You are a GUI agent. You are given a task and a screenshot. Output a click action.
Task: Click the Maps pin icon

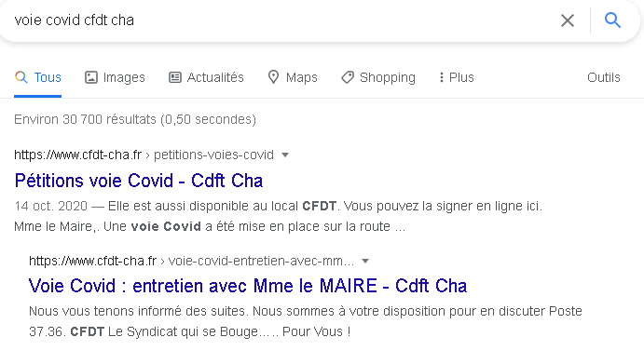click(x=273, y=77)
